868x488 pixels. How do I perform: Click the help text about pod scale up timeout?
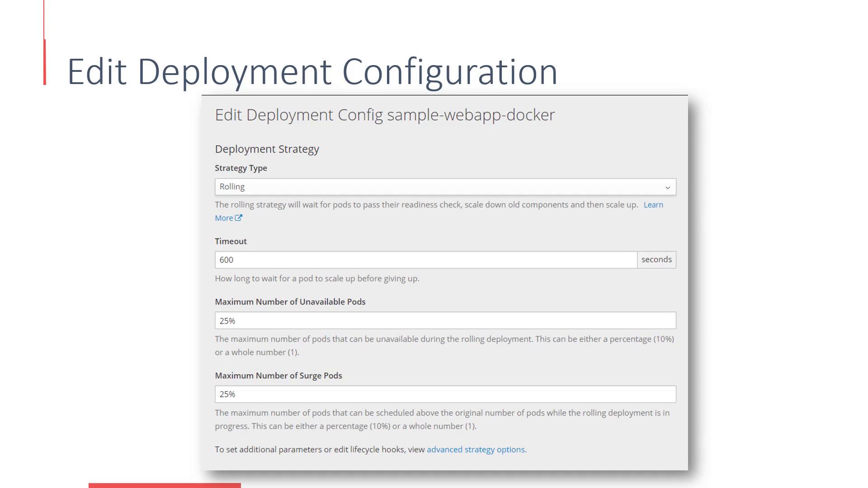click(317, 279)
